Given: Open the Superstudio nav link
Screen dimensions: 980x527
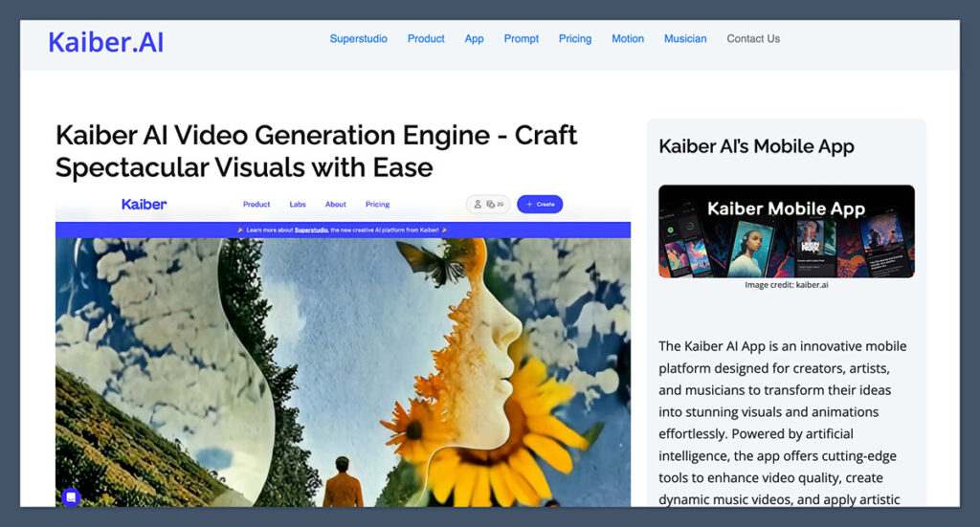Looking at the screenshot, I should pyautogui.click(x=358, y=38).
